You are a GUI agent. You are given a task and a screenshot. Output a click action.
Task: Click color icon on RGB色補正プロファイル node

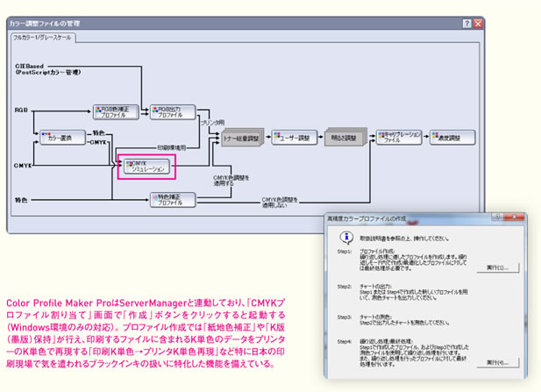(x=98, y=110)
